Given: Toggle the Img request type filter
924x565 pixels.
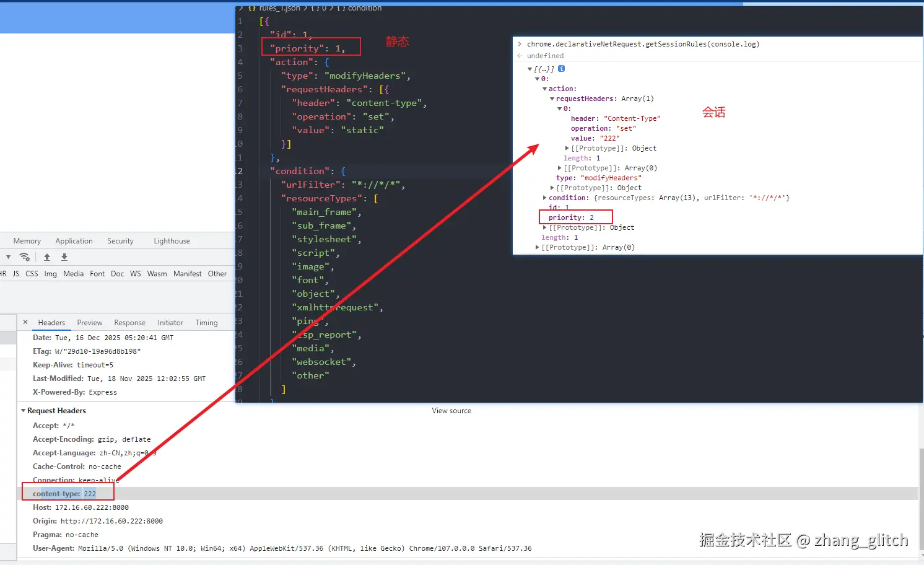Looking at the screenshot, I should [51, 274].
